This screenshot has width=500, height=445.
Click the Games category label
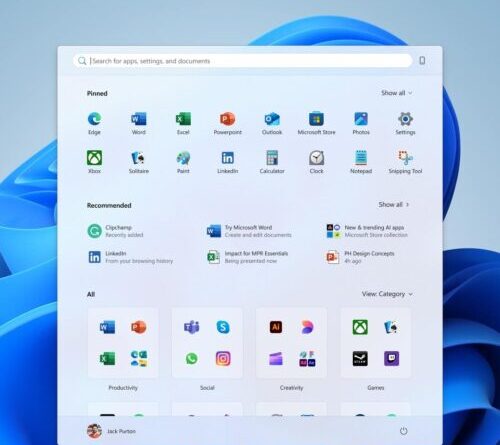(x=376, y=388)
